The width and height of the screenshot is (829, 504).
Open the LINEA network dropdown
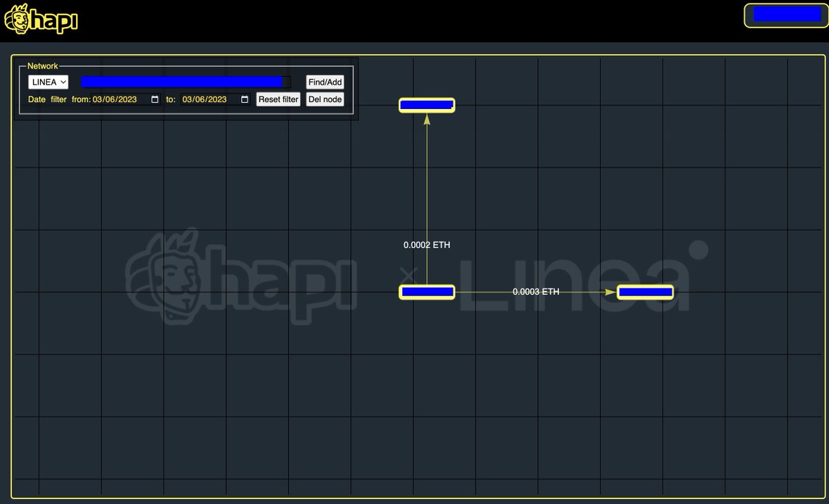coord(48,82)
